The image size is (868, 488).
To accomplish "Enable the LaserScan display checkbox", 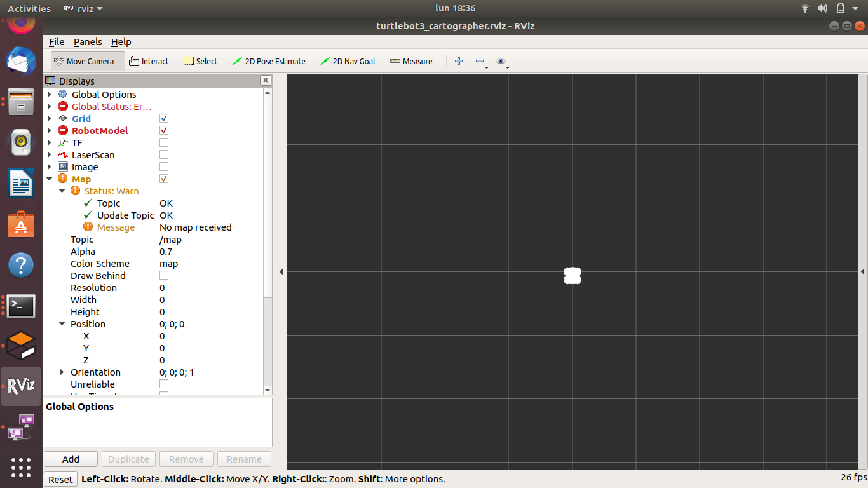I will click(x=163, y=154).
